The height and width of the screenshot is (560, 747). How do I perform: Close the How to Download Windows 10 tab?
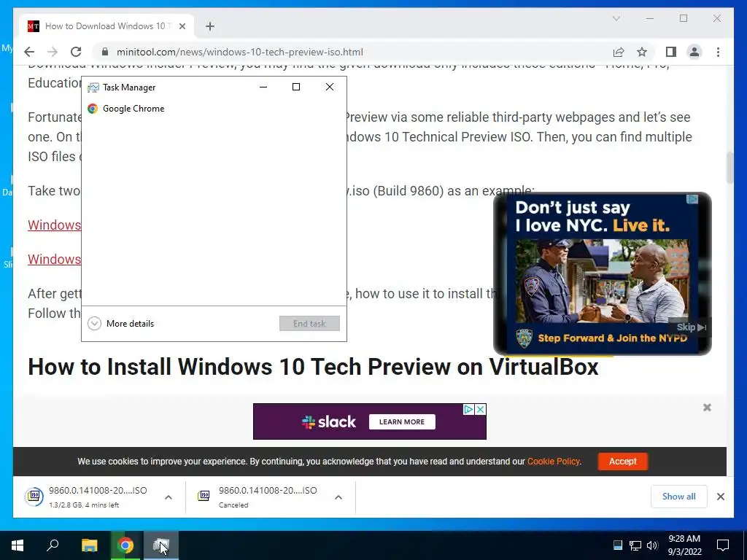tap(182, 26)
